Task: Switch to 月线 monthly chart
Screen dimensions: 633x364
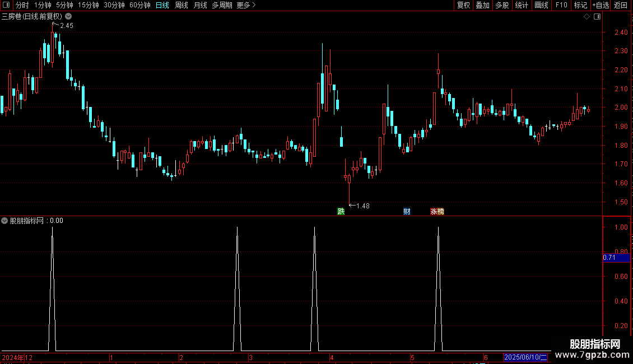Action: coord(200,5)
